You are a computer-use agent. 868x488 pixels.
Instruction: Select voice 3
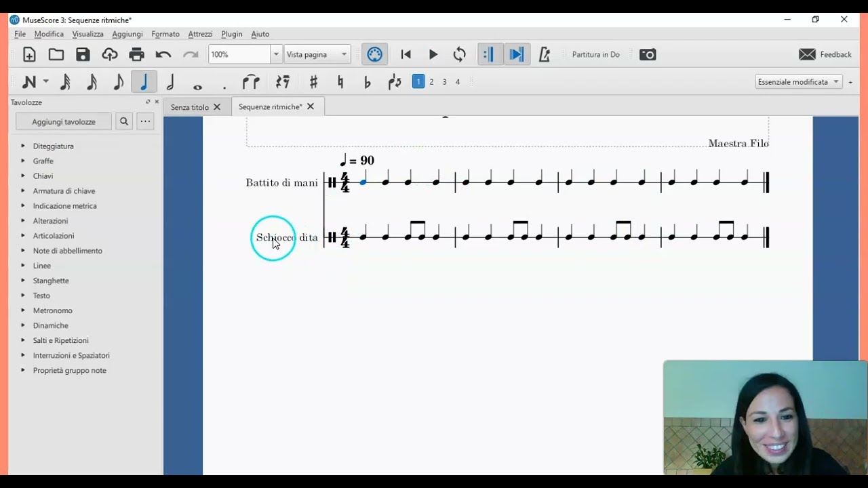[x=445, y=81]
